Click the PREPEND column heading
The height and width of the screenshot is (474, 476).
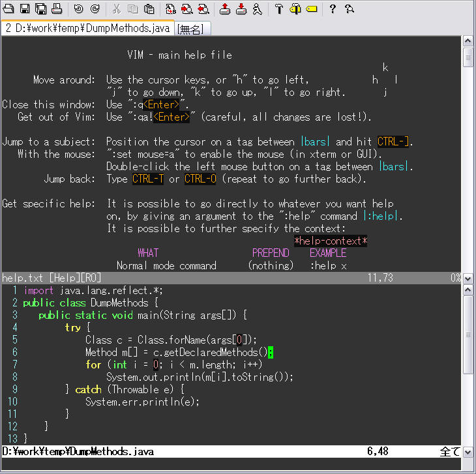pyautogui.click(x=271, y=253)
